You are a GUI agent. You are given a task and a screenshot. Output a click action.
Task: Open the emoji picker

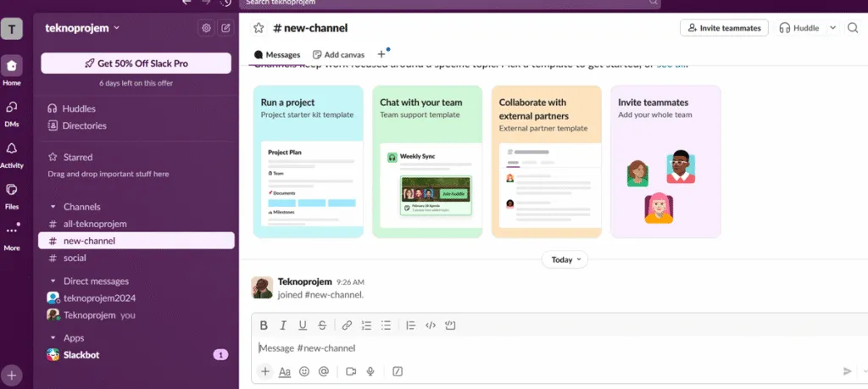[304, 371]
